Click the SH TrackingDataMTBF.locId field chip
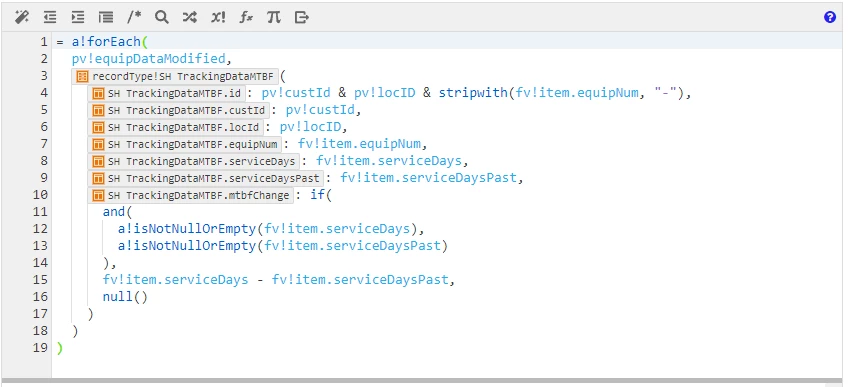 click(176, 127)
